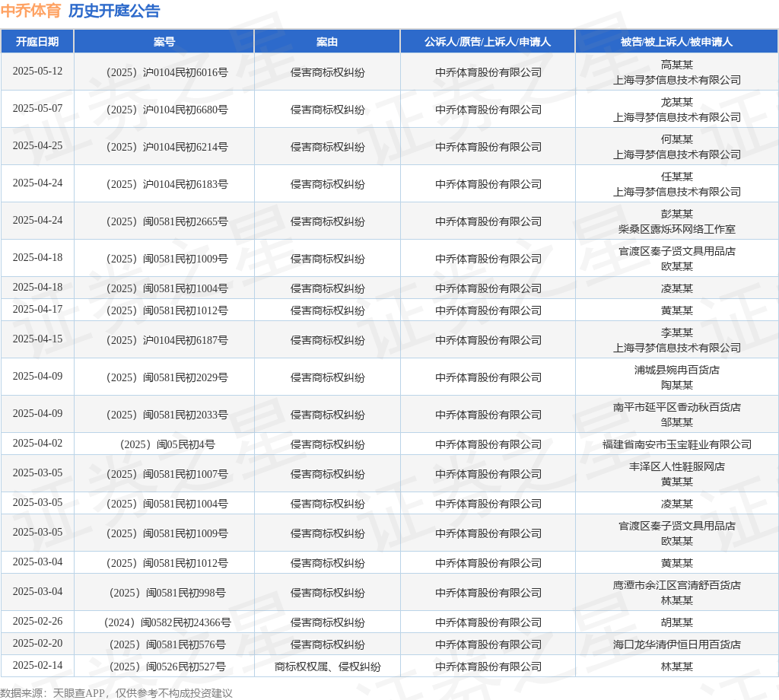
Task: Click case number 沪0104民初6183号
Action: pos(167,184)
